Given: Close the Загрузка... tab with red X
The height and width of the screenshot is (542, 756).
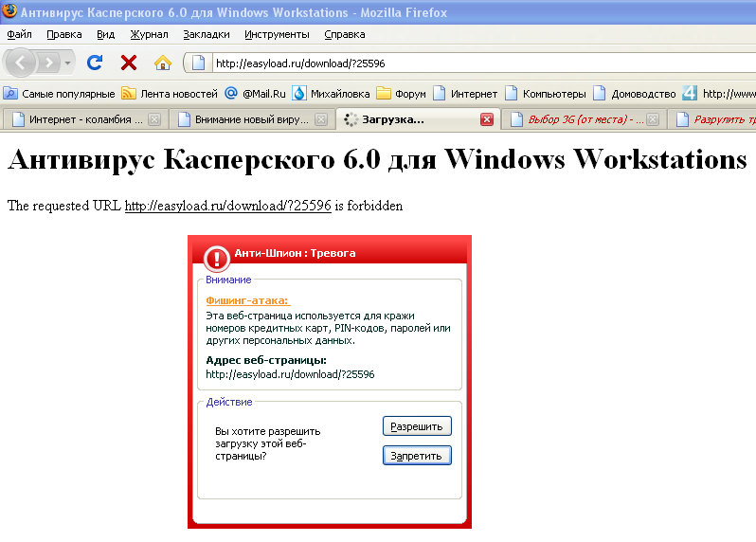Looking at the screenshot, I should click(487, 119).
